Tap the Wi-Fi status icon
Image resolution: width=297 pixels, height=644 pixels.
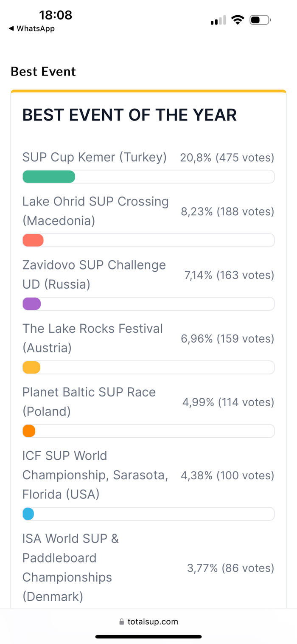(x=238, y=20)
